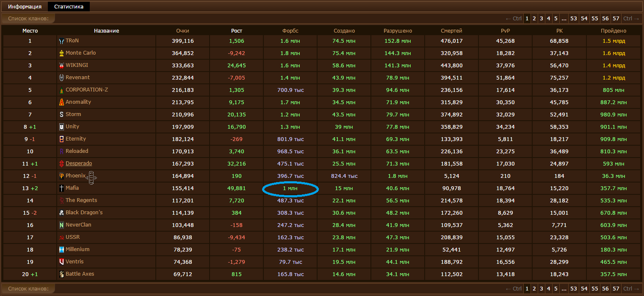Open the Desperado clan link
The width and height of the screenshot is (644, 296).
tap(79, 163)
